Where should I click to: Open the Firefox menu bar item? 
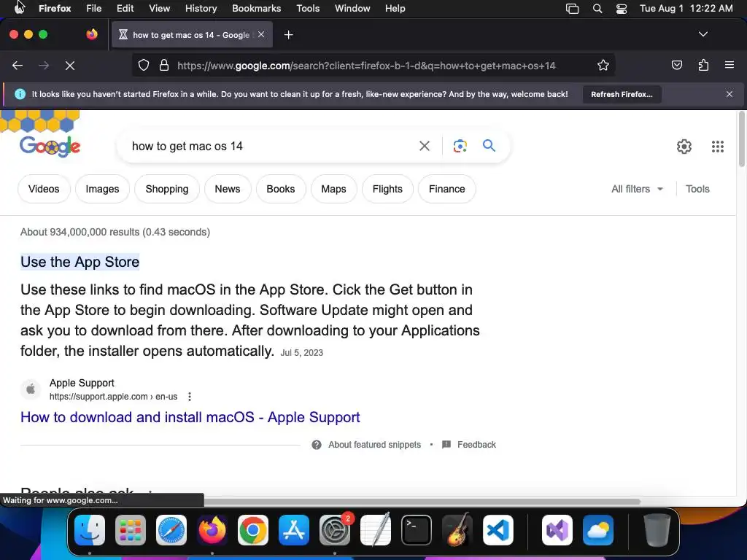pyautogui.click(x=55, y=8)
